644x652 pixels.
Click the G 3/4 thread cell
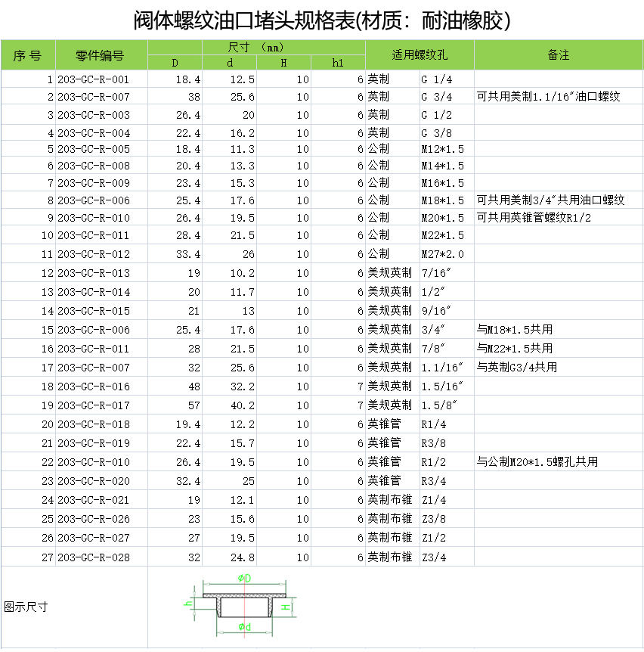point(446,97)
